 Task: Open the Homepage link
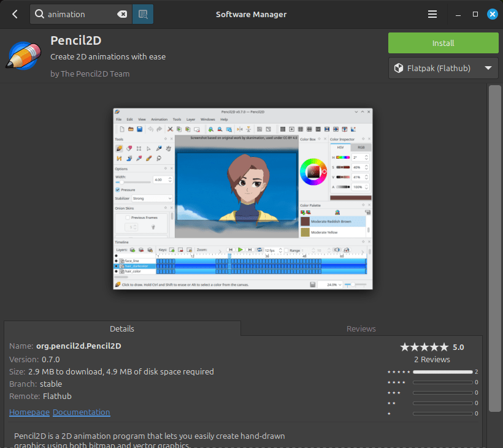click(x=29, y=412)
